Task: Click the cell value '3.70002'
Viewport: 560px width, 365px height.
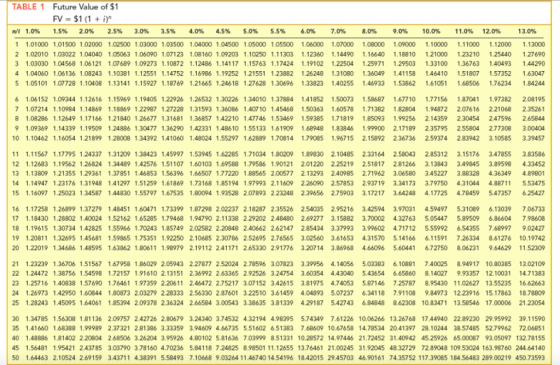Action: pyautogui.click(x=374, y=218)
